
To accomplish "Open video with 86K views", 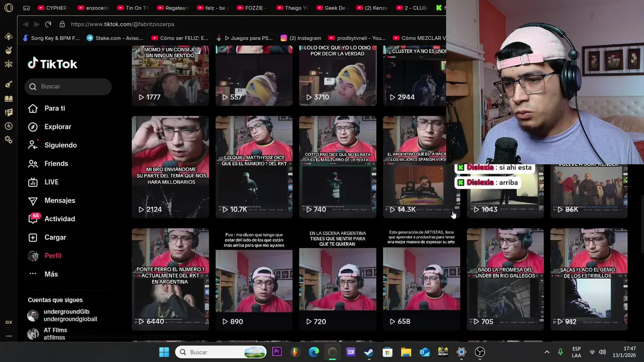I will (x=589, y=191).
